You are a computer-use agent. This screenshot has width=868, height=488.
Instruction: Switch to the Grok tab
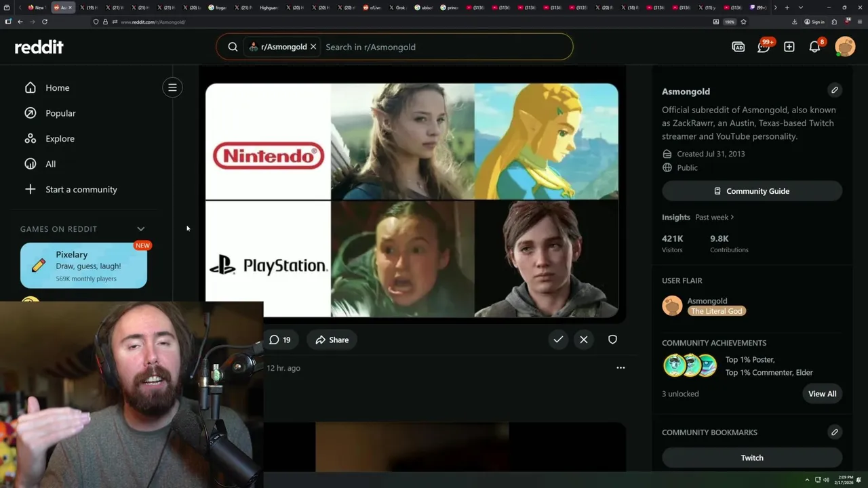point(397,7)
